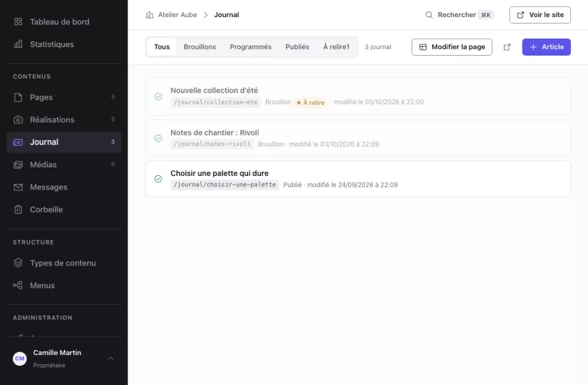Click the Statistiques chart icon
Image resolution: width=588 pixels, height=385 pixels.
[x=18, y=44]
